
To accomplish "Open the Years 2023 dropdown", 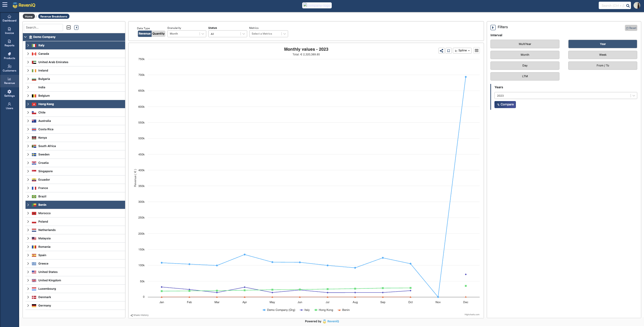I will click(x=566, y=96).
